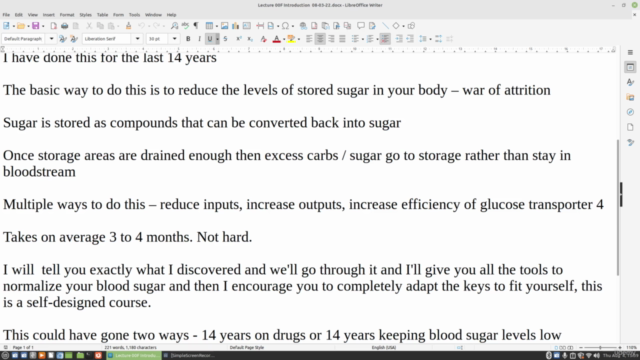The height and width of the screenshot is (360, 640).
Task: Open font color dropdown arrow
Action: coord(284,39)
